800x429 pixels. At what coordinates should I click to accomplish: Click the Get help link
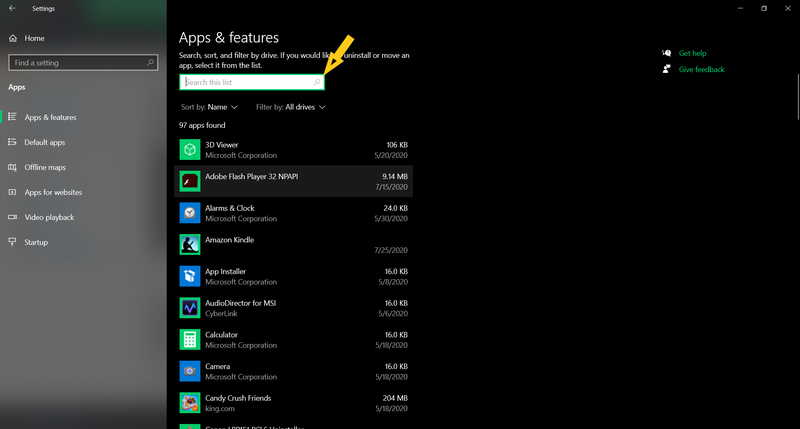(692, 53)
